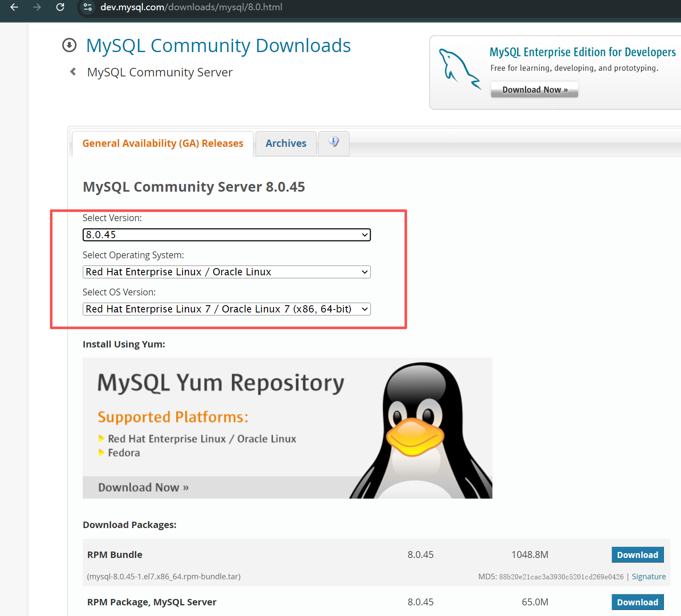Click the Download Packages label
This screenshot has height=616, width=681.
click(x=129, y=525)
